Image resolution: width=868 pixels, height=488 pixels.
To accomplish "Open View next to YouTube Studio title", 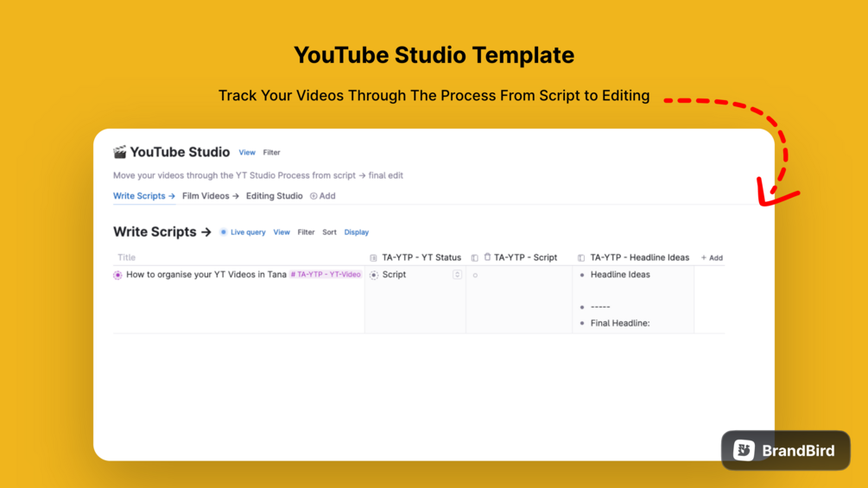I will pos(247,152).
